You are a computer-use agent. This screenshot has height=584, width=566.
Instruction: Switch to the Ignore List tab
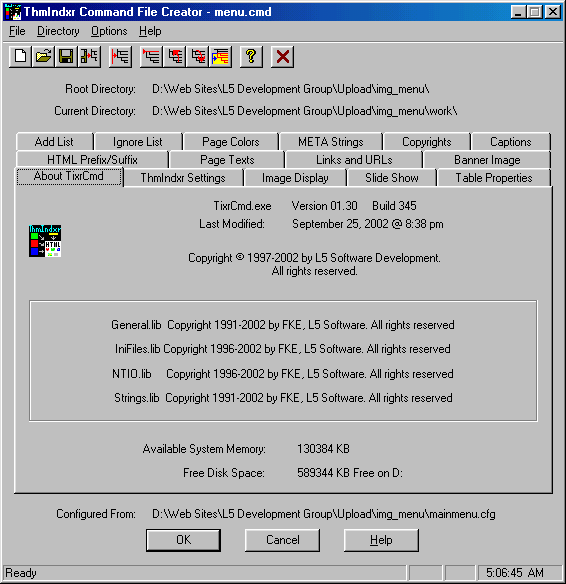pos(138,142)
